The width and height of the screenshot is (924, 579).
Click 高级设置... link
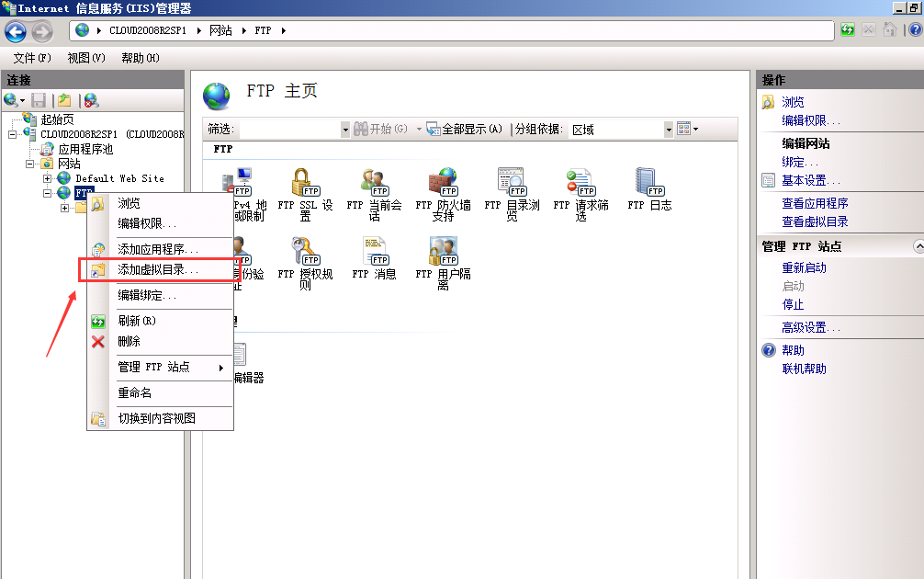[811, 327]
